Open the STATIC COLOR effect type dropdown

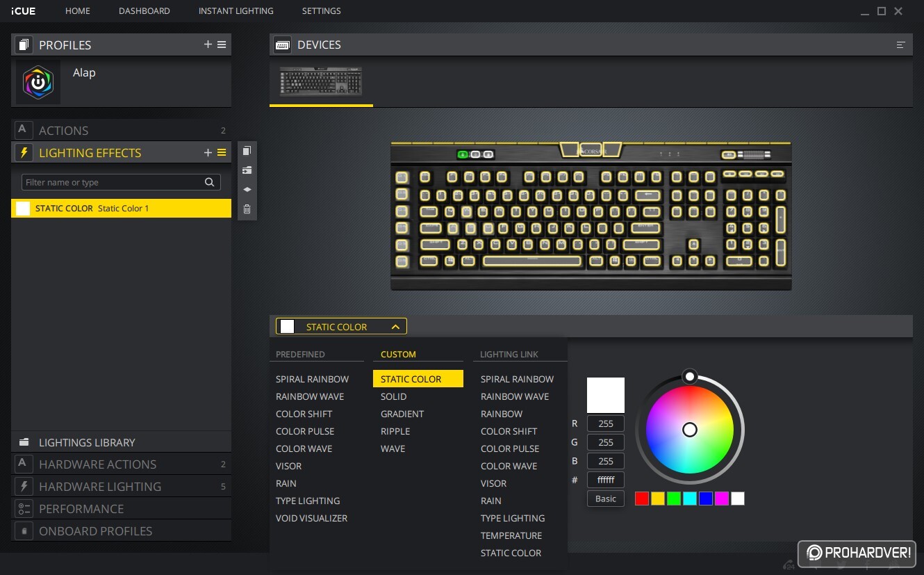point(341,327)
